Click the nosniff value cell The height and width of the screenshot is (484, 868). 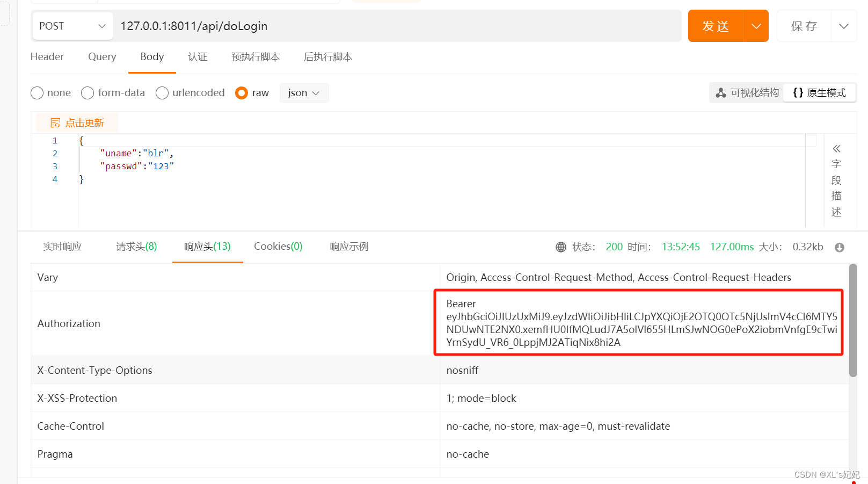644,370
